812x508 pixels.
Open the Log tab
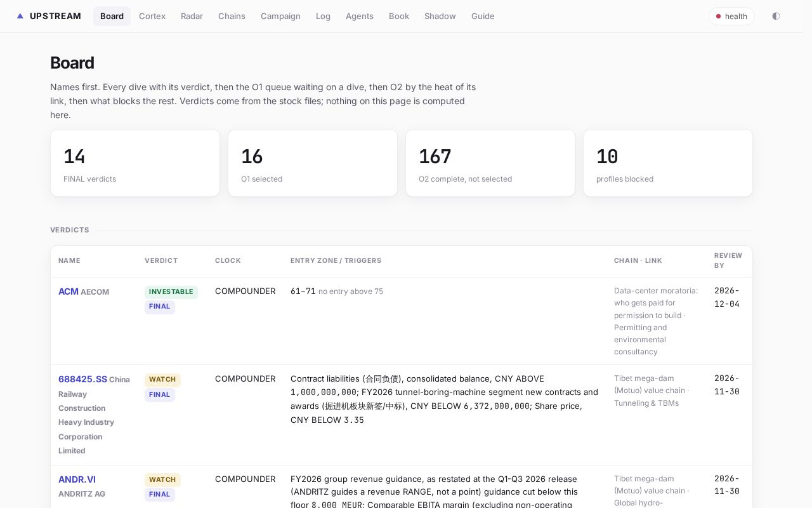coord(323,16)
